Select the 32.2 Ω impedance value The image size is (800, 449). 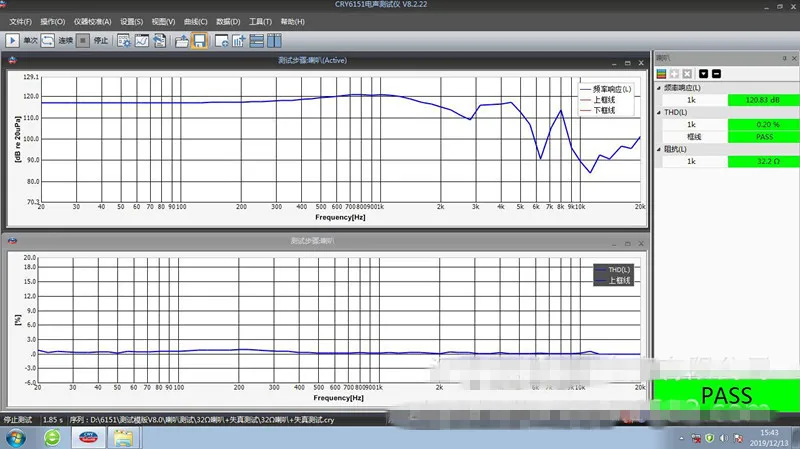(763, 161)
